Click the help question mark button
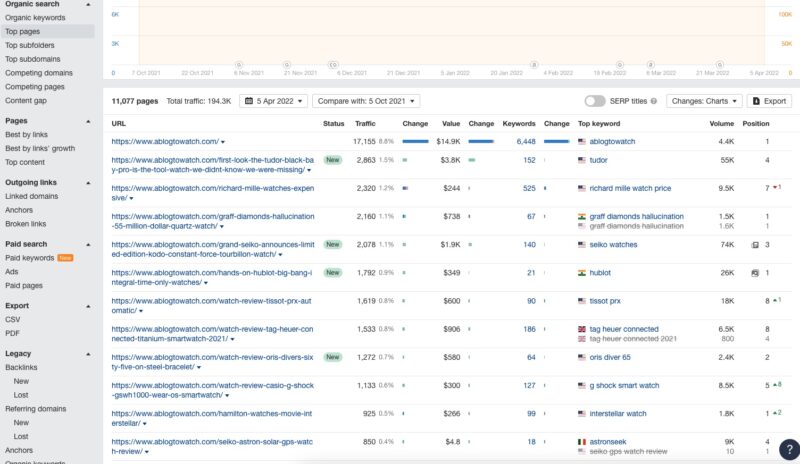Viewport: 800px width, 464px height. pyautogui.click(x=789, y=449)
